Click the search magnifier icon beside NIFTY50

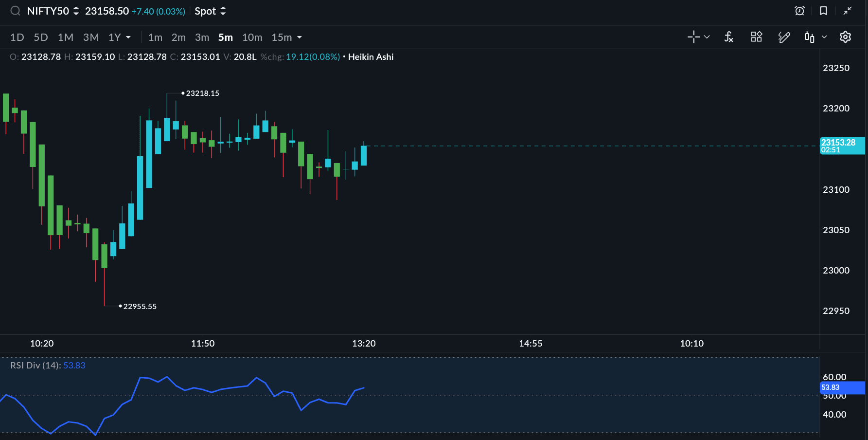16,11
